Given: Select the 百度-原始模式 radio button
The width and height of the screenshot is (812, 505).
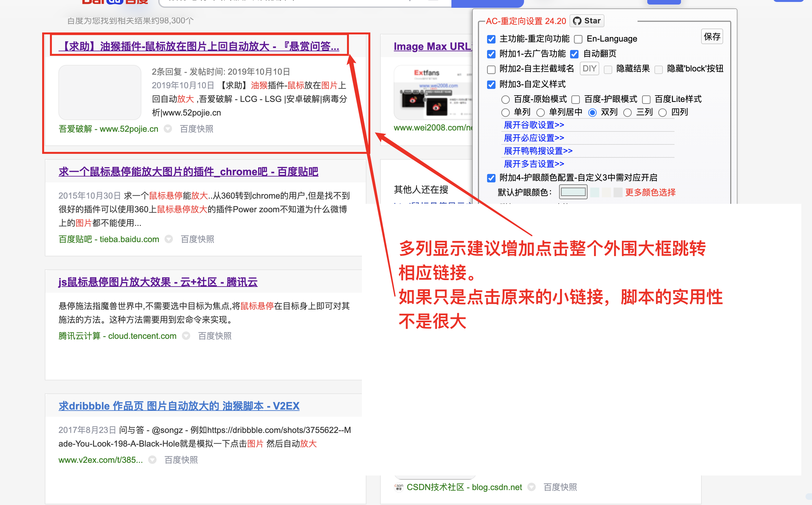Looking at the screenshot, I should 505,99.
